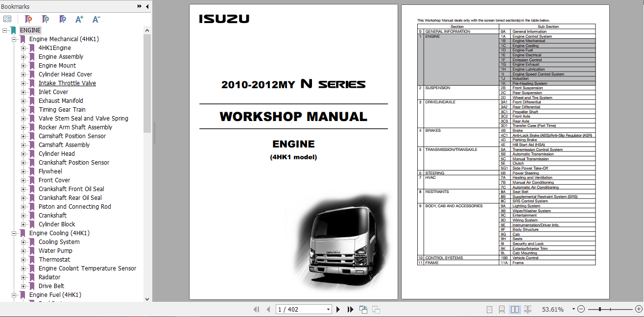The height and width of the screenshot is (317, 644).
Task: Click the section table contents page
Action: point(505,152)
